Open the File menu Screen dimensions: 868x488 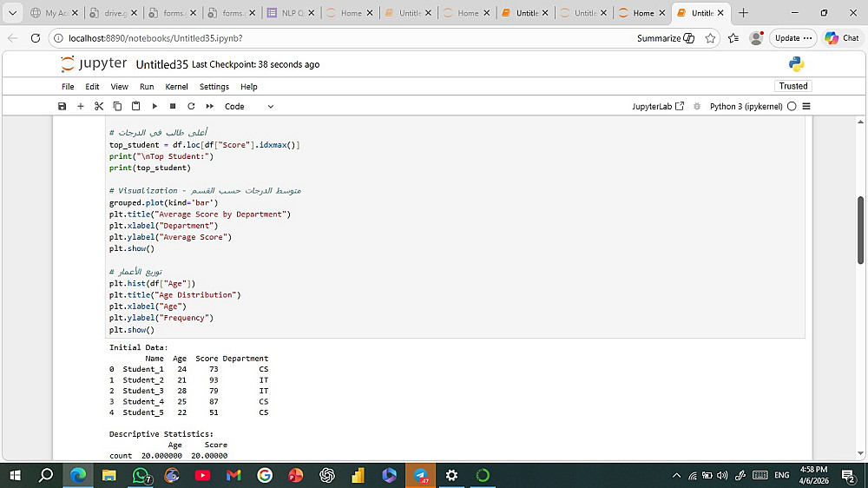(68, 87)
